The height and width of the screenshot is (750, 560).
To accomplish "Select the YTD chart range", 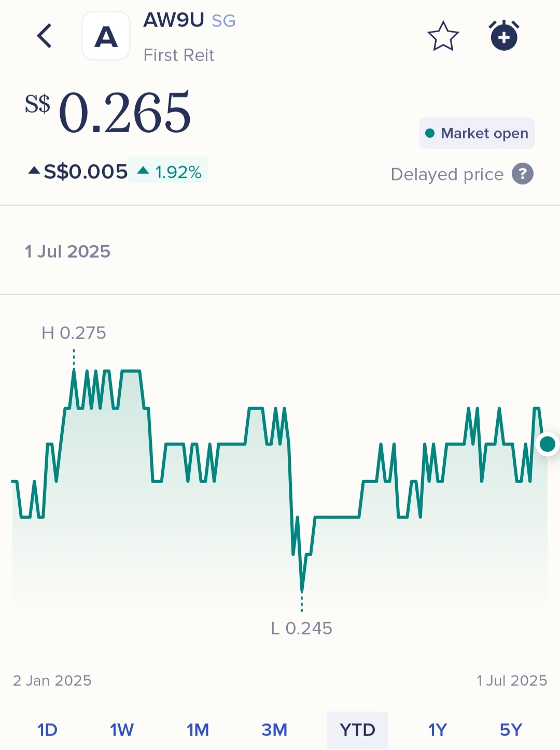I will pyautogui.click(x=357, y=730).
